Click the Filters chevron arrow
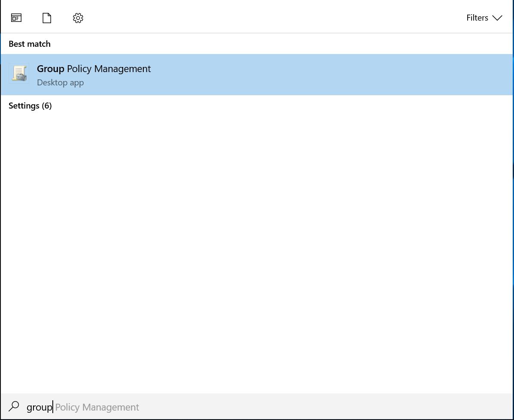514x420 pixels. click(x=497, y=18)
